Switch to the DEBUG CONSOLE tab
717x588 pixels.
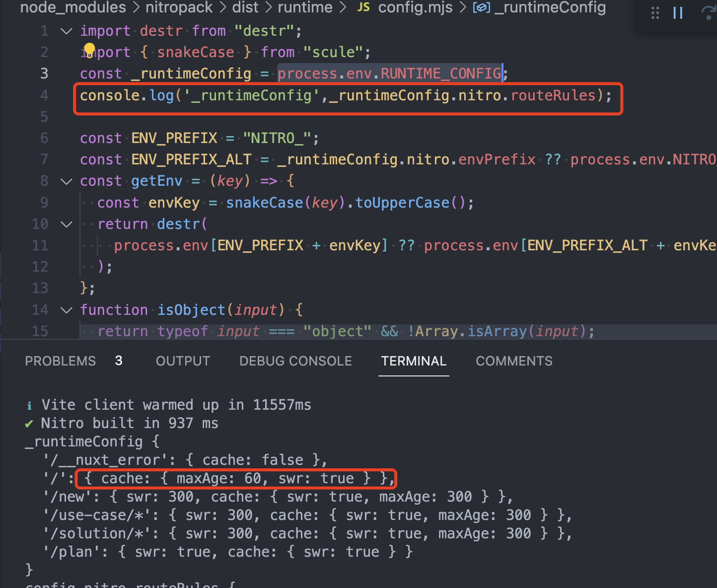(x=295, y=361)
